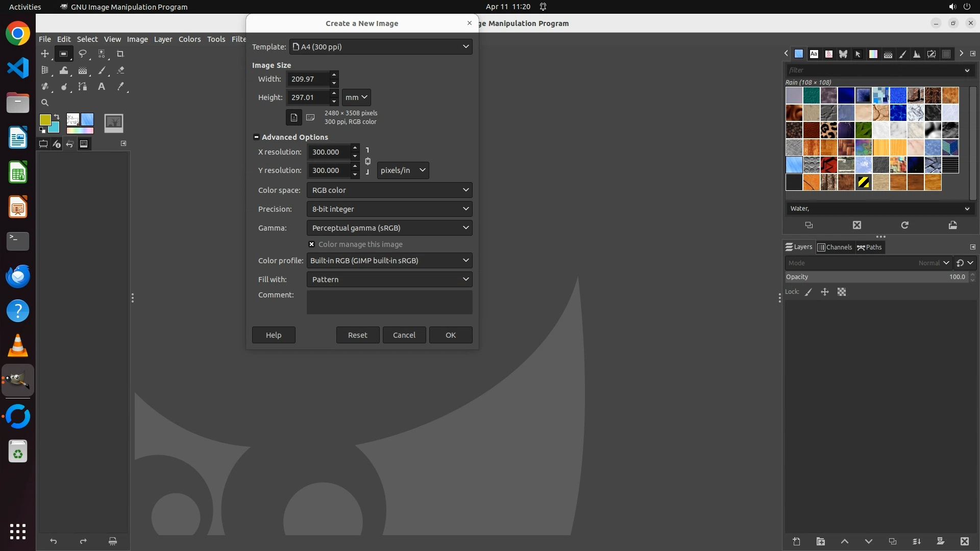Click the Zoom magnifier tool
This screenshot has width=980, height=551.
(x=45, y=103)
